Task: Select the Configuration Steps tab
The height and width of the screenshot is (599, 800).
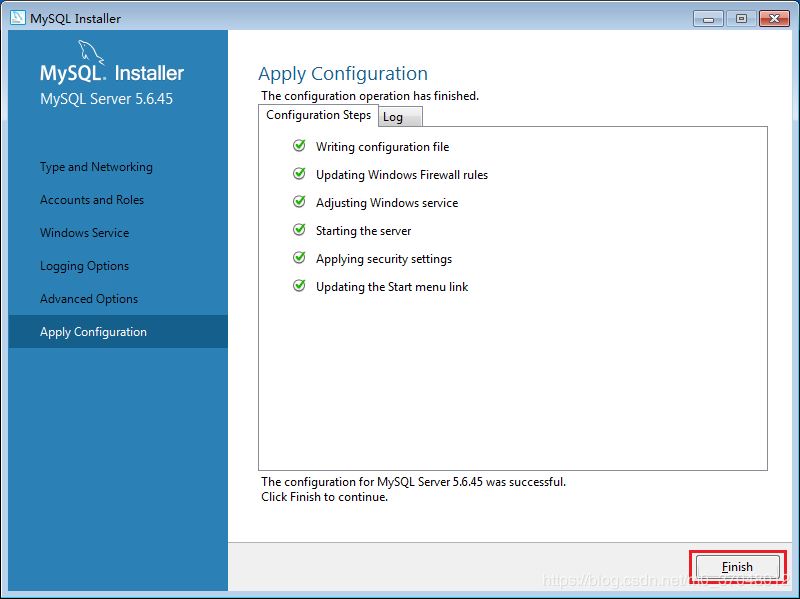Action: 318,115
